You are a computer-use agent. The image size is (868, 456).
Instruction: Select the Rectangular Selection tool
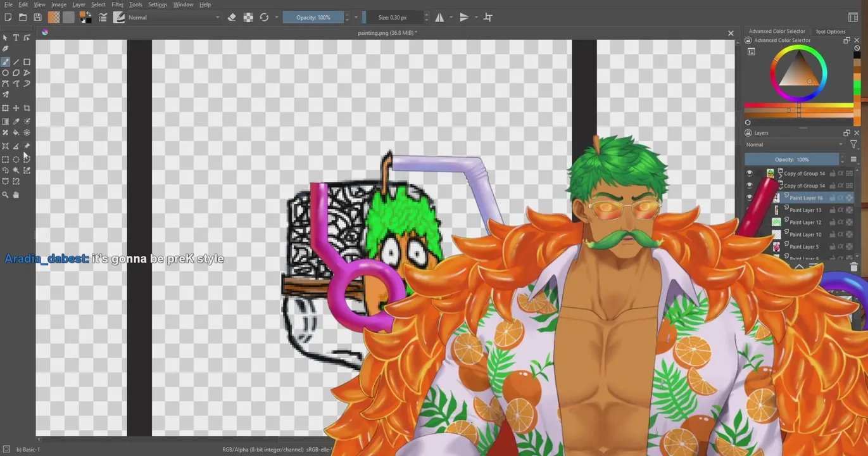[x=6, y=160]
